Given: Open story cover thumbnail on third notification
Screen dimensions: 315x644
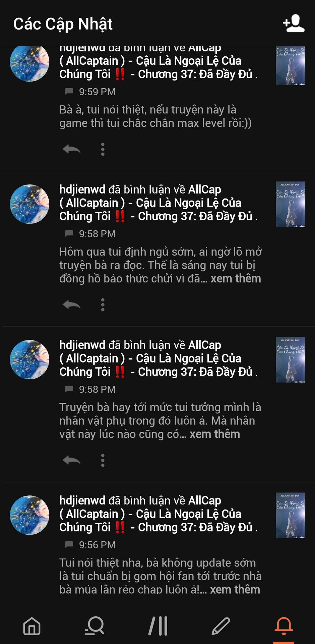Looking at the screenshot, I should pos(290,360).
